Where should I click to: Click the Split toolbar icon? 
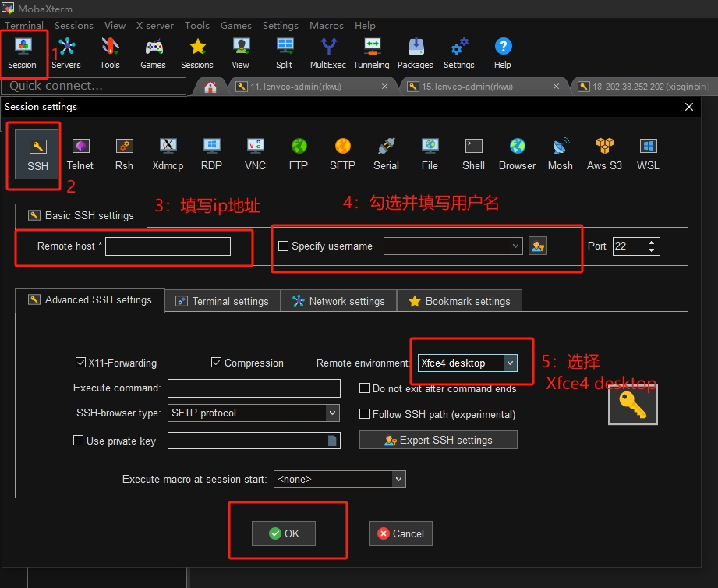click(x=284, y=53)
